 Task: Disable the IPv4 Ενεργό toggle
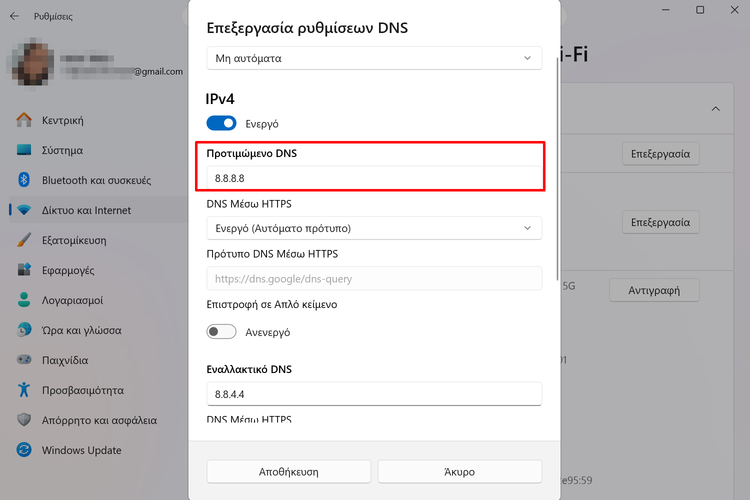221,123
